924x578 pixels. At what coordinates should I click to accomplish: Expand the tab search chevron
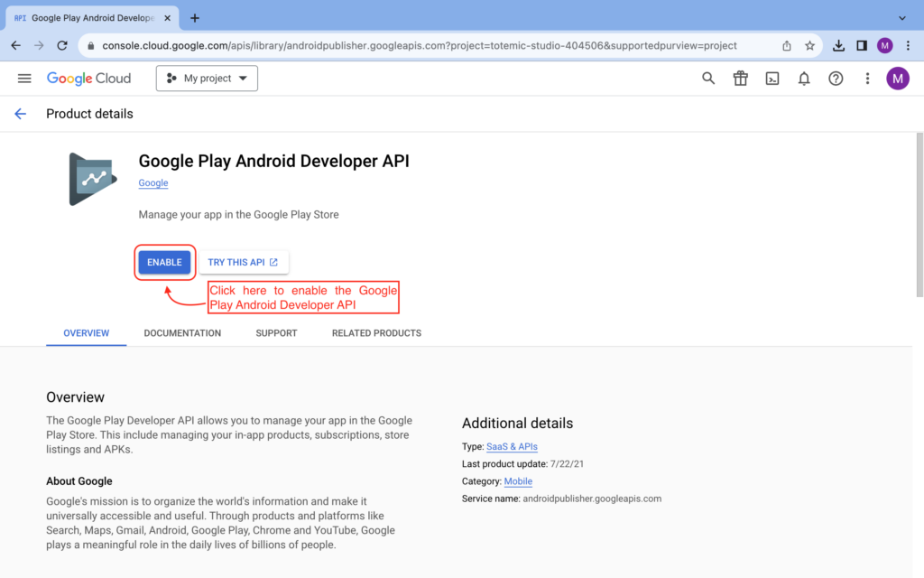(902, 18)
